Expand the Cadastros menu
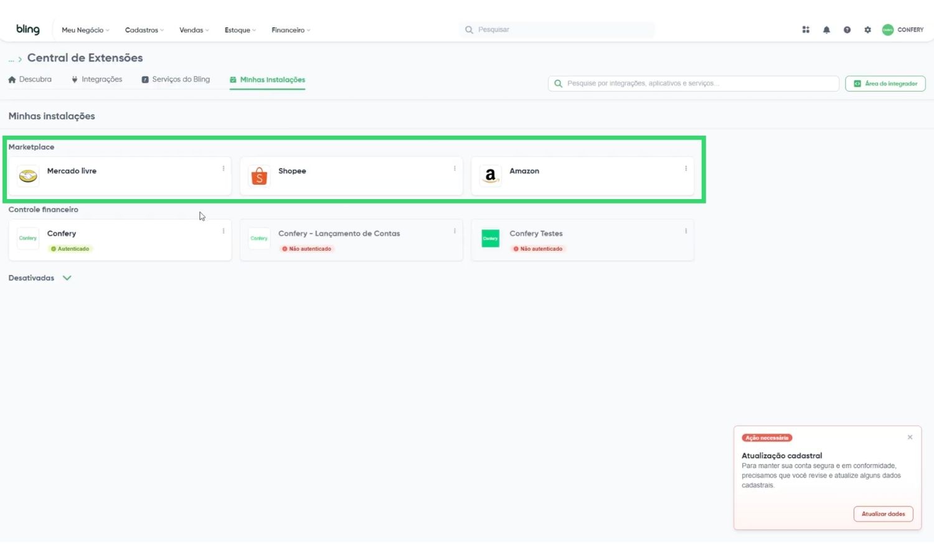 [144, 30]
